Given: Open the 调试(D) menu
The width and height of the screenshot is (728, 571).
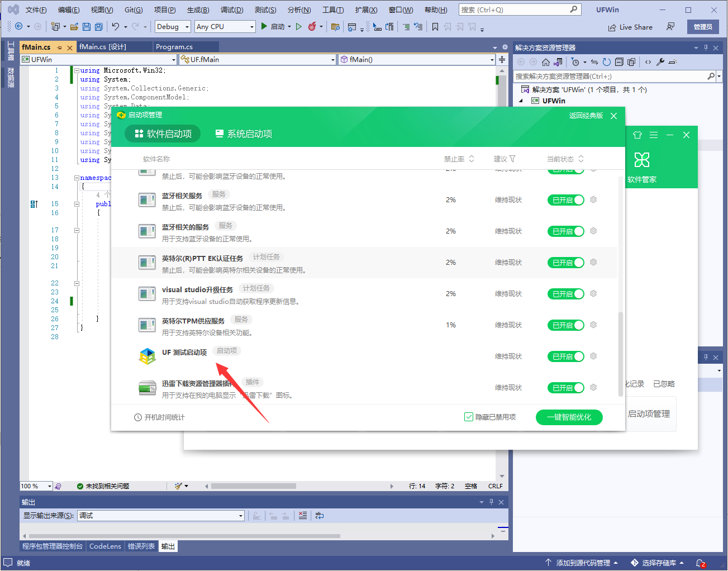Looking at the screenshot, I should pos(232,10).
